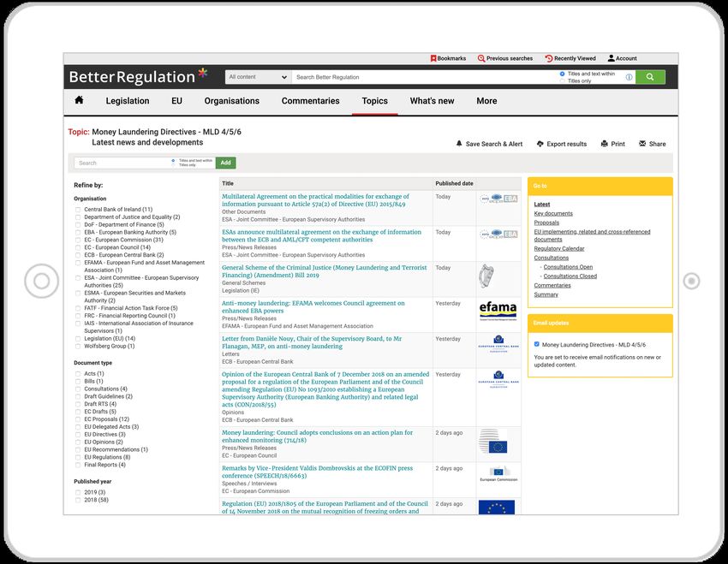Click the BetterRegulation logo
Image resolution: width=728 pixels, height=564 pixels.
pyautogui.click(x=138, y=76)
